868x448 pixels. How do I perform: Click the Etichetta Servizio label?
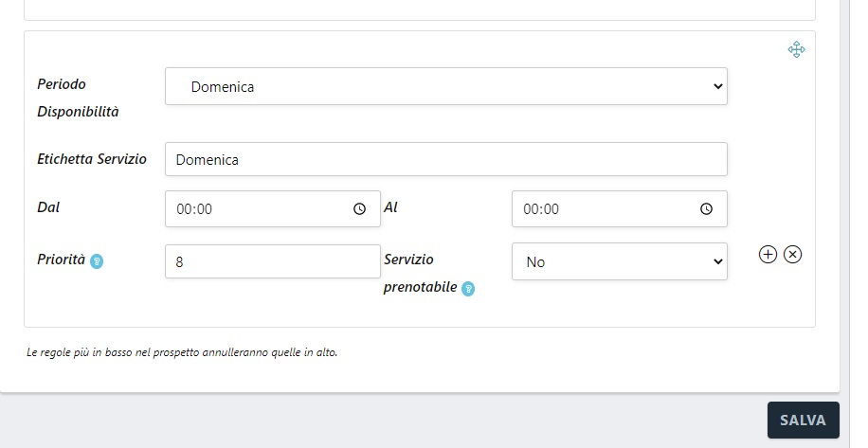point(91,159)
